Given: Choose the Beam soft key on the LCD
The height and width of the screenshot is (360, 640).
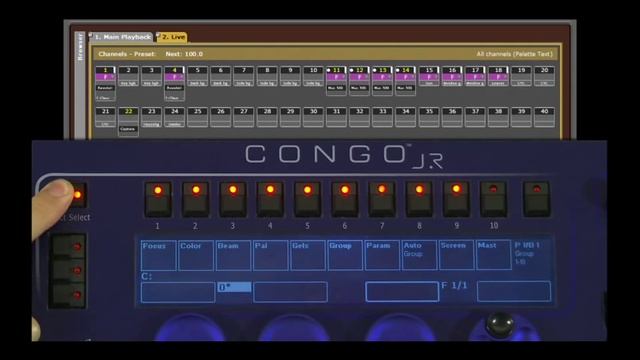Looking at the screenshot, I should [233, 255].
